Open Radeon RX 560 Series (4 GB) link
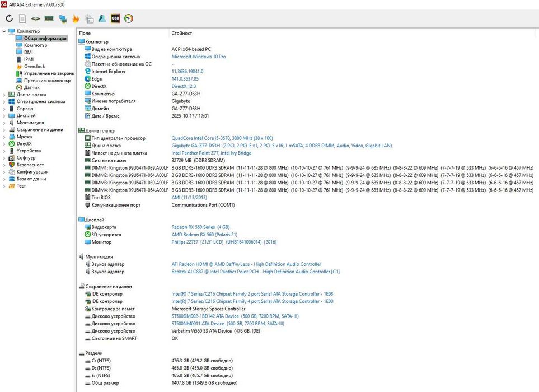The image size is (539, 392). [x=201, y=227]
